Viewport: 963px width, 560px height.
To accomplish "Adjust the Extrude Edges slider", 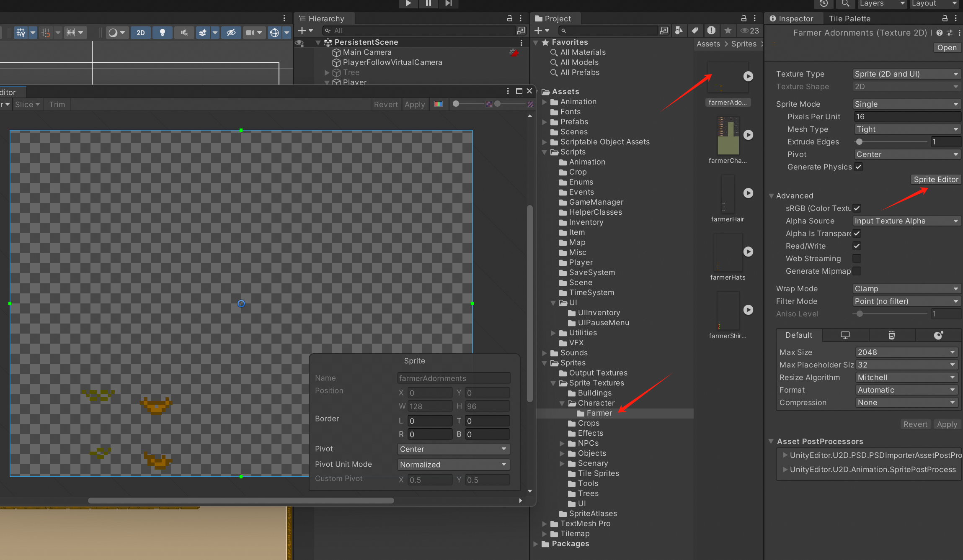I will coord(860,142).
